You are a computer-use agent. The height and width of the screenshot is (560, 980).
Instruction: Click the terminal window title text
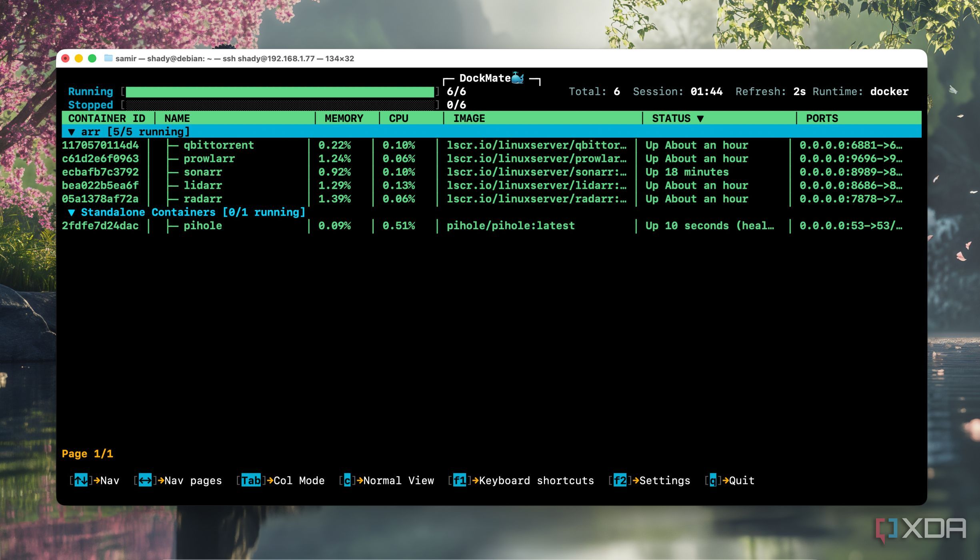coord(235,58)
